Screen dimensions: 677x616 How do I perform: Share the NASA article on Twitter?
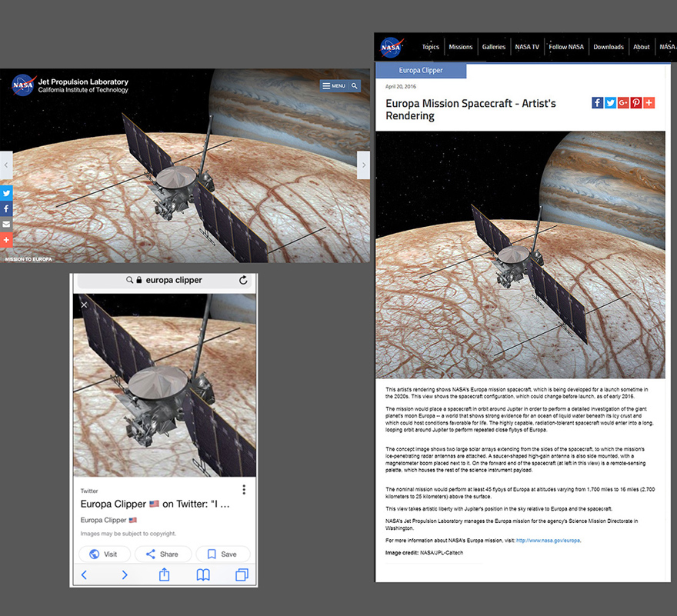pyautogui.click(x=611, y=103)
